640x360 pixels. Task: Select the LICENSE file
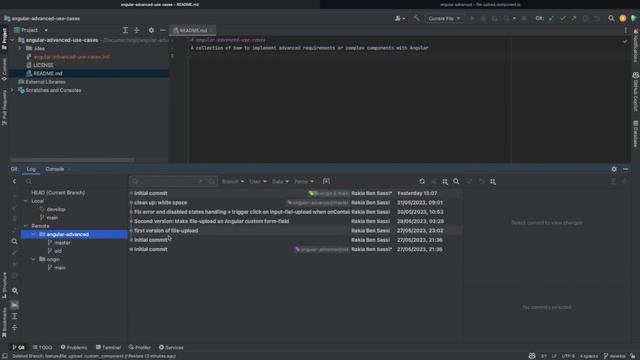click(43, 65)
